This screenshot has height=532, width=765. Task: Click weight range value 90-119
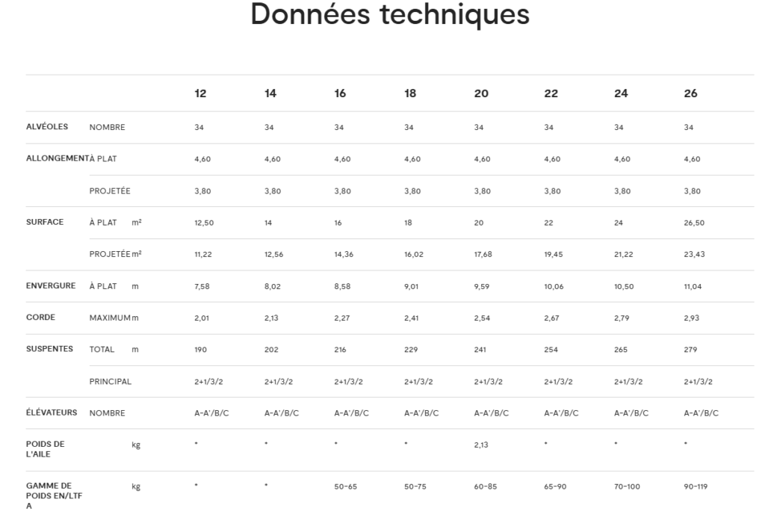click(696, 486)
